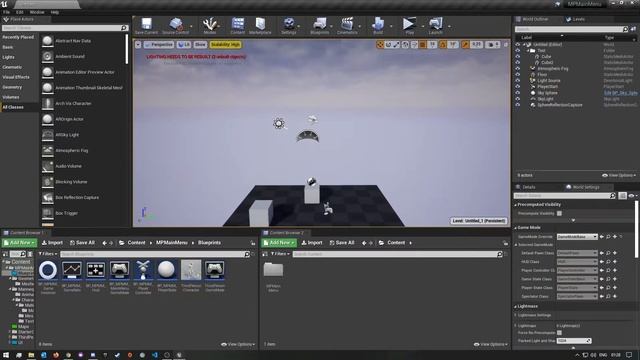Screen dimensions: 640x360
Task: Open Filters dropdown in Content Browser 1
Action: point(48,254)
